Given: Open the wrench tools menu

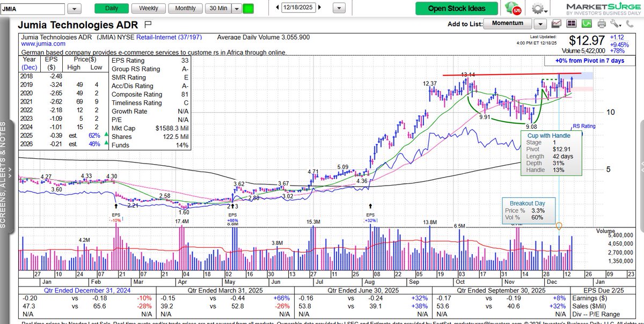Looking at the screenshot, I should 615,24.
